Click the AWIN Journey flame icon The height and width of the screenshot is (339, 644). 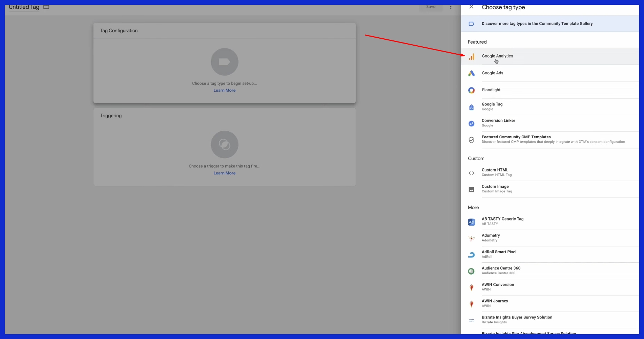click(471, 304)
